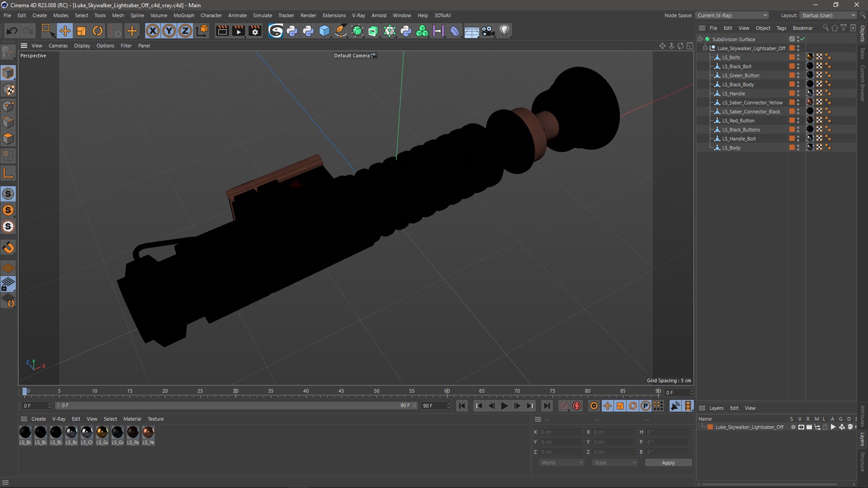Screen dimensions: 868x488
Task: Toggle Subdivision Surface enable checkmark
Action: [x=802, y=39]
